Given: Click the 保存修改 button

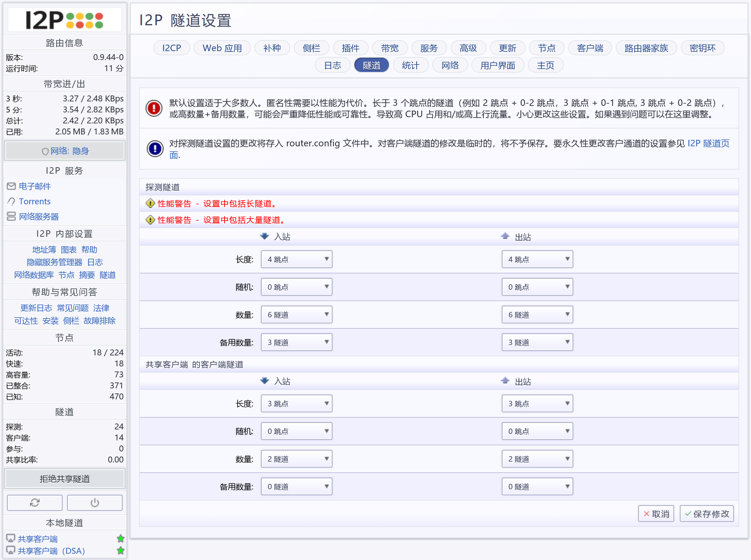Looking at the screenshot, I should 706,514.
